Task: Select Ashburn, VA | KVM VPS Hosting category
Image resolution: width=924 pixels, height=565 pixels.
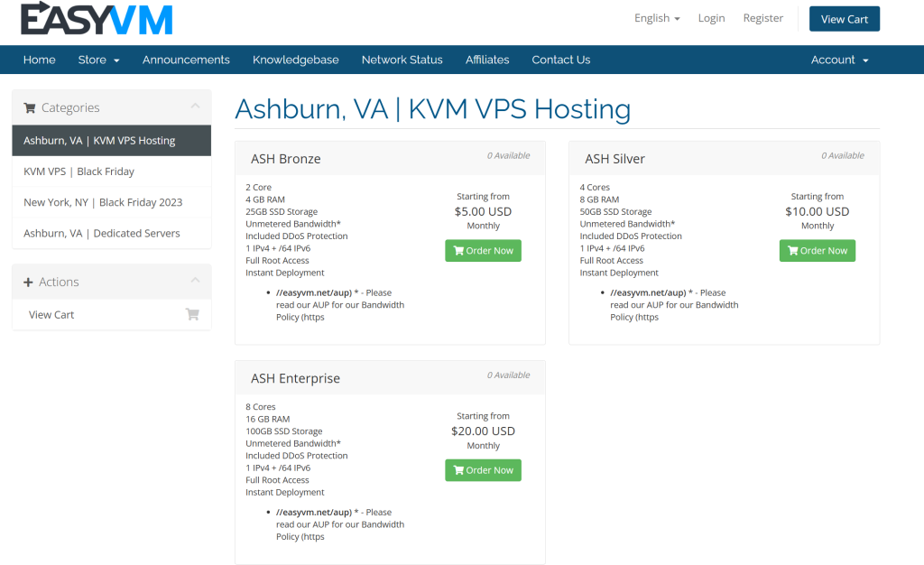Action: (111, 140)
